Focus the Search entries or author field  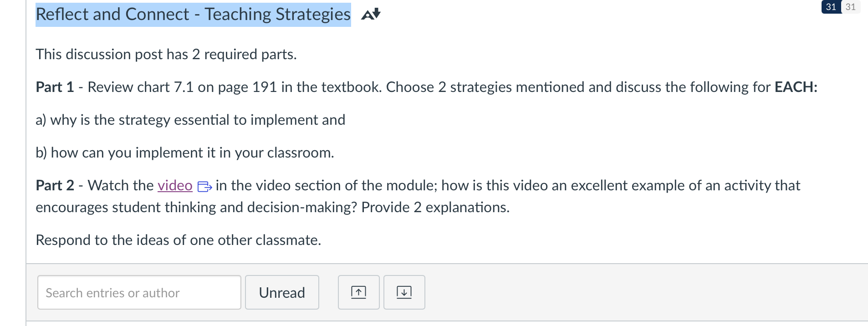tap(139, 292)
